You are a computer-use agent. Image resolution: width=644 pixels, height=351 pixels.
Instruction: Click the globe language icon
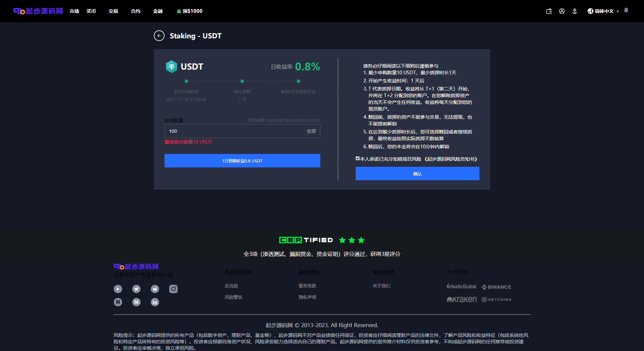click(590, 11)
